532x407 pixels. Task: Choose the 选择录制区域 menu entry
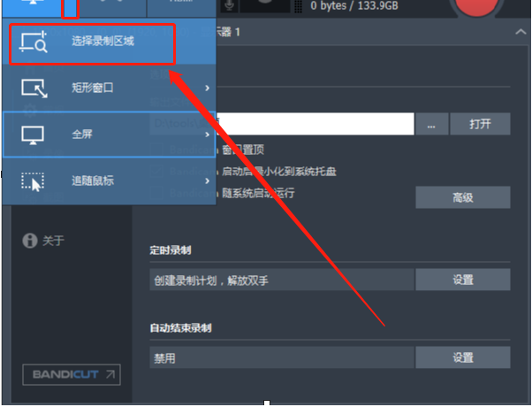(92, 44)
